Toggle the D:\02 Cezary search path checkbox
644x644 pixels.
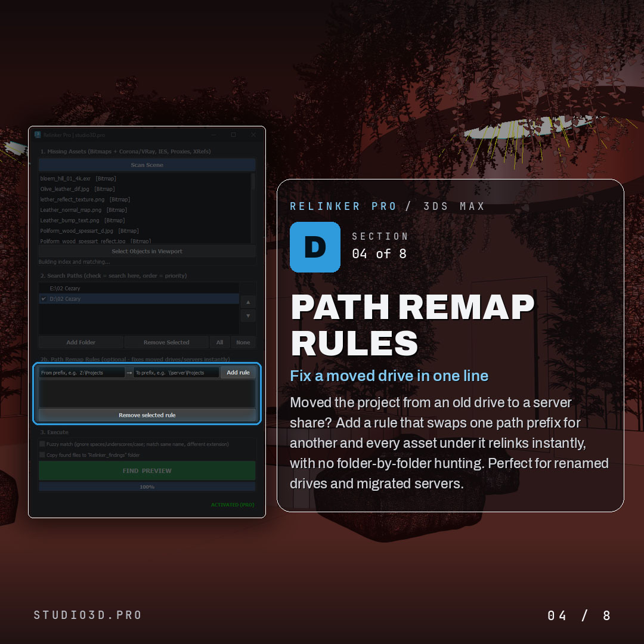[44, 299]
